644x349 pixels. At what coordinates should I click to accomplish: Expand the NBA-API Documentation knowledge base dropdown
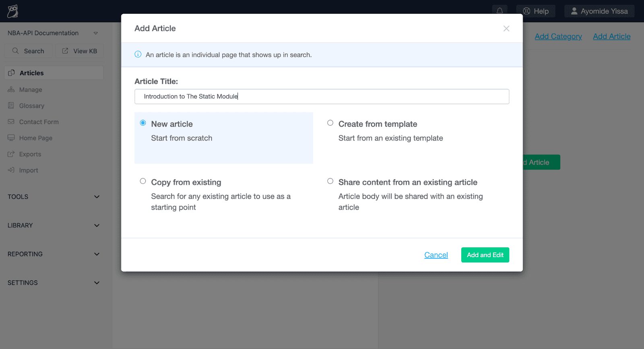(x=96, y=33)
